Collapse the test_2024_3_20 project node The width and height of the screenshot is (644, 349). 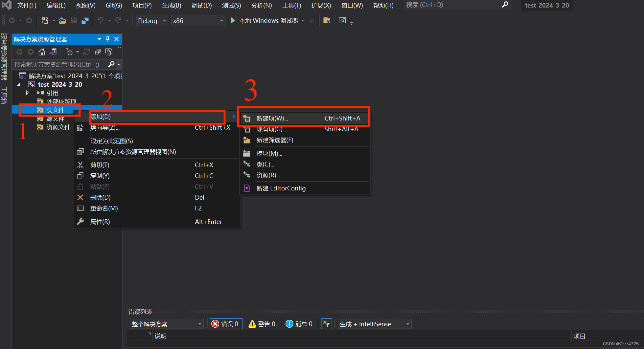[19, 84]
